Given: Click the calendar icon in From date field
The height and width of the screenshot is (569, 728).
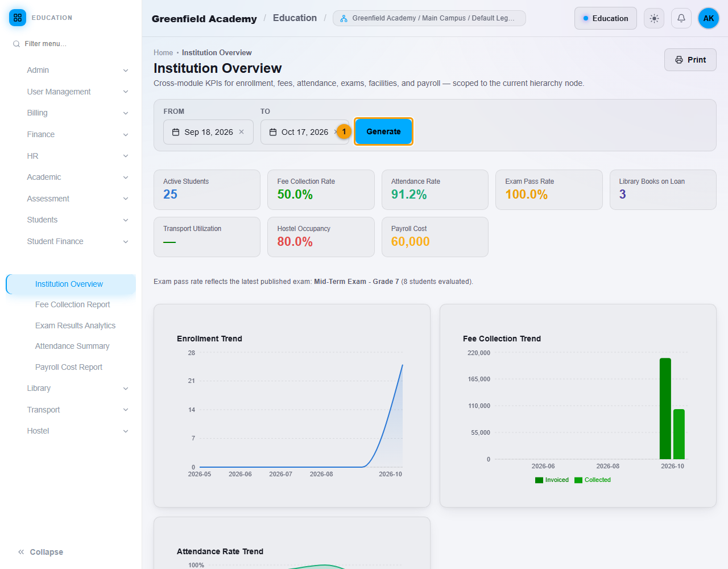Looking at the screenshot, I should 176,132.
